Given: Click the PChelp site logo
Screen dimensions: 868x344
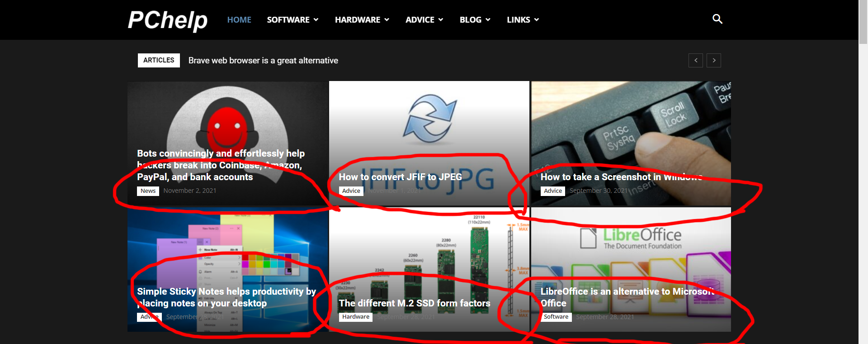Looking at the screenshot, I should pyautogui.click(x=168, y=20).
